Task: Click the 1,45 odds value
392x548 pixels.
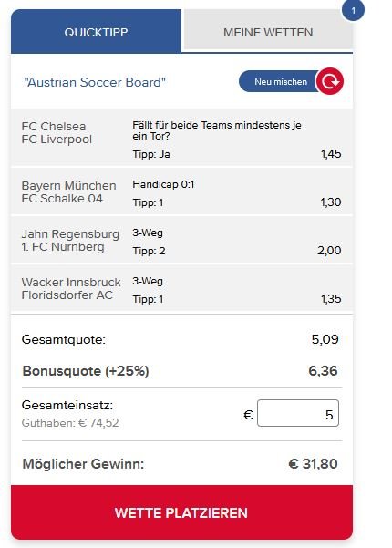Action: (x=331, y=154)
